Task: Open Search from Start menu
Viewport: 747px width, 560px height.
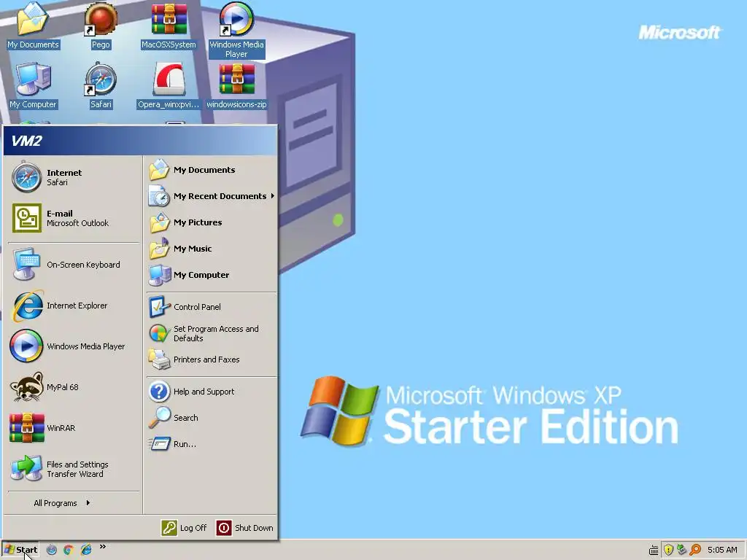Action: [211, 418]
